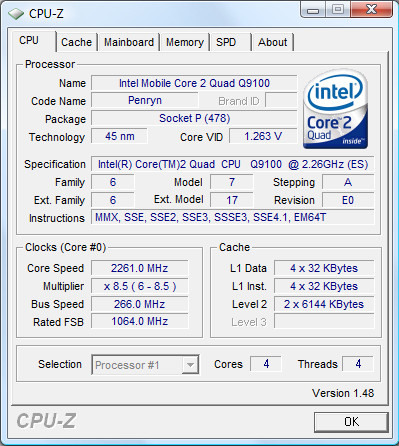The height and width of the screenshot is (446, 399).
Task: Click the OK button
Action: coord(351,422)
